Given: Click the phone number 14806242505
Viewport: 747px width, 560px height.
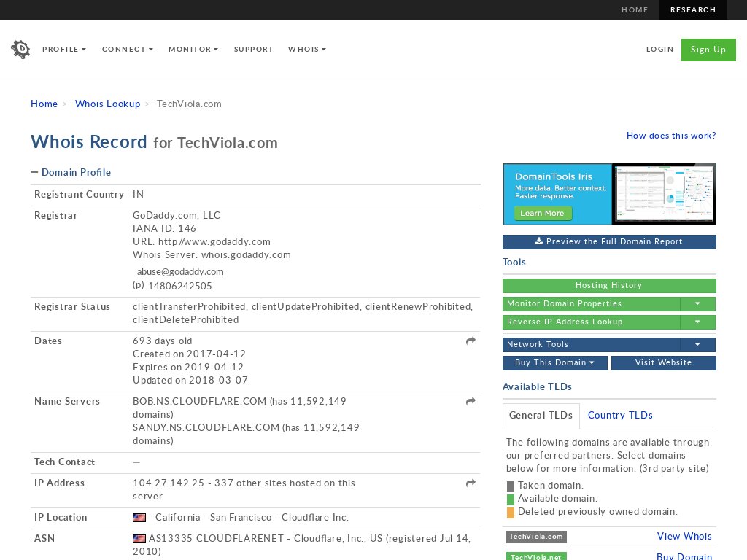Looking at the screenshot, I should (180, 286).
